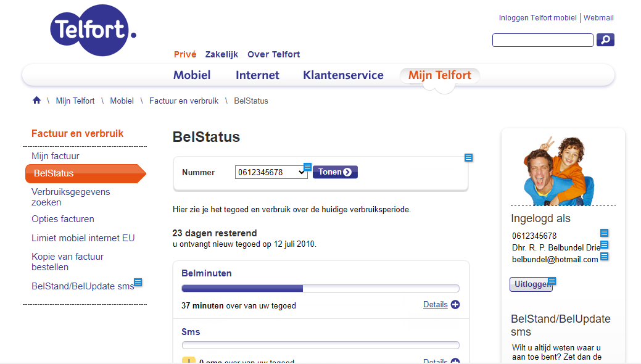Click the BelStatus page heading
Screen dimensions: 641x364
coord(206,137)
